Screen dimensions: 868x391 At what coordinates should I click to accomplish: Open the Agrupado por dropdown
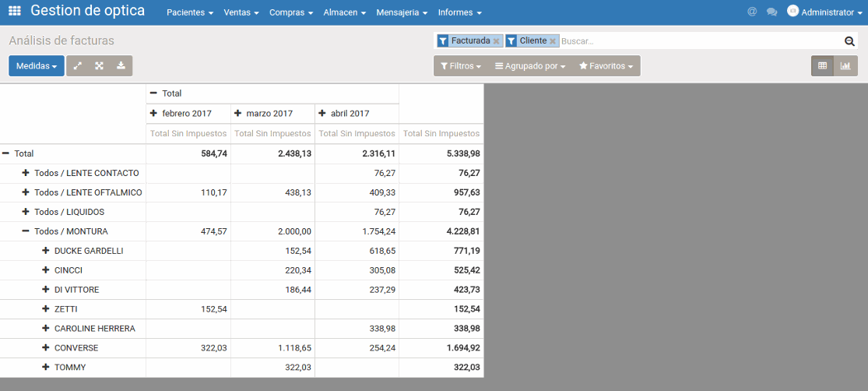[530, 66]
